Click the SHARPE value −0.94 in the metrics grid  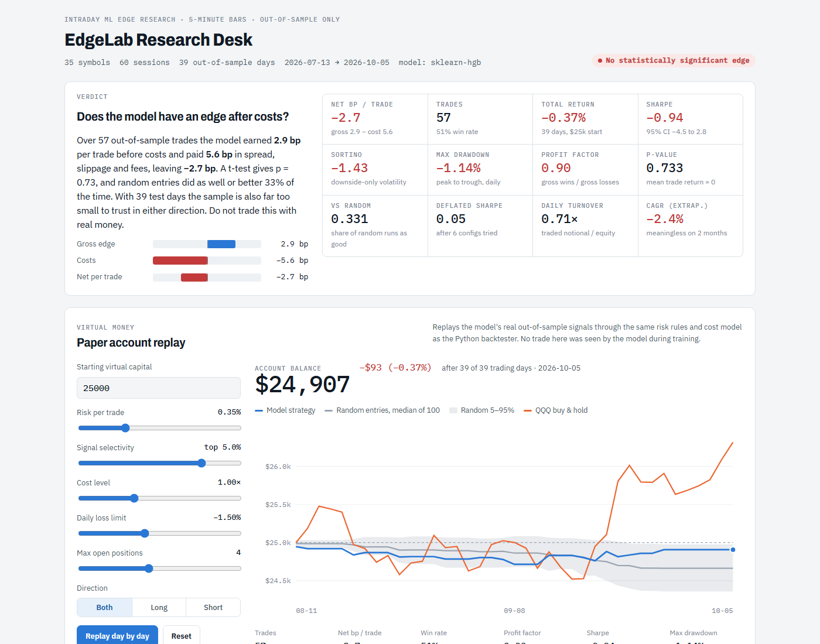click(x=665, y=118)
